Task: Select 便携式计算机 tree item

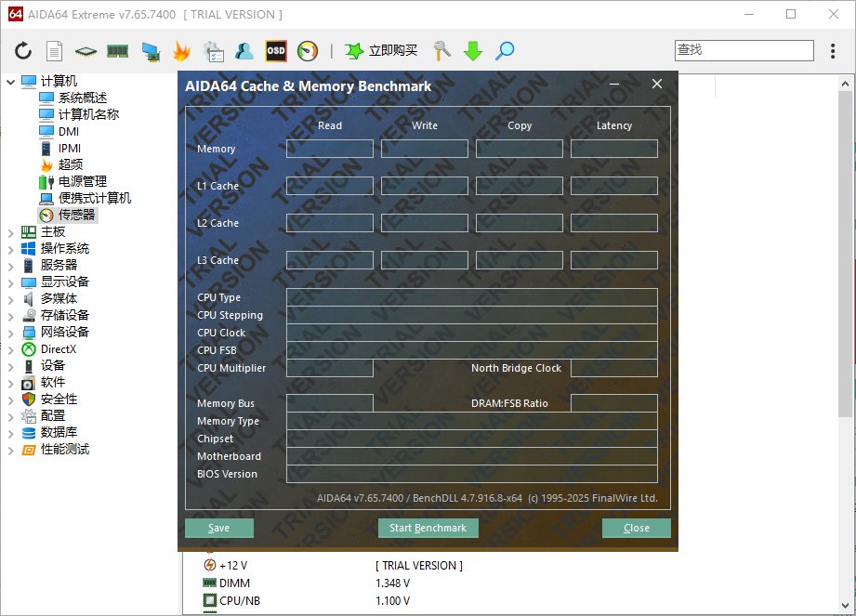Action: [x=95, y=198]
